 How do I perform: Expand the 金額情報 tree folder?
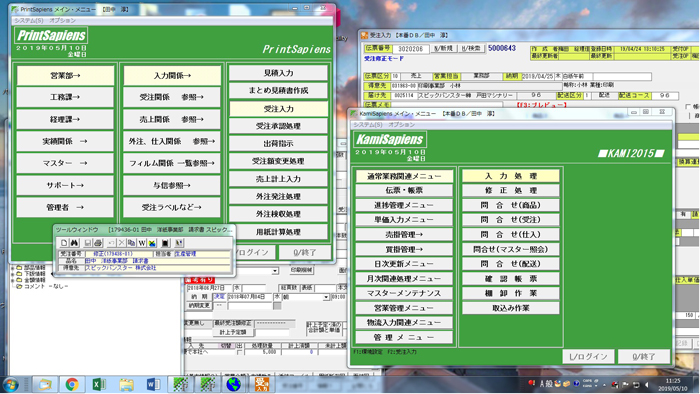coord(12,280)
